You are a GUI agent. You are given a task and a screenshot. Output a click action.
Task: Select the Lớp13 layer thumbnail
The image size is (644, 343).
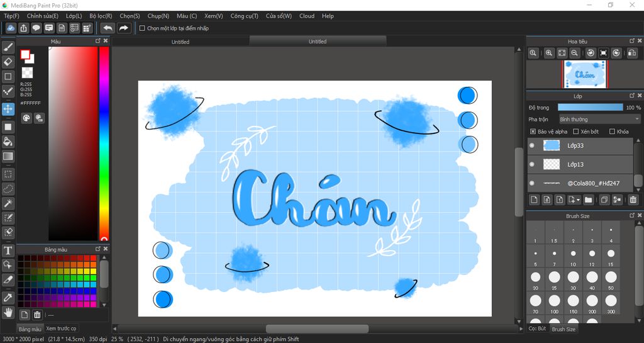coord(552,164)
